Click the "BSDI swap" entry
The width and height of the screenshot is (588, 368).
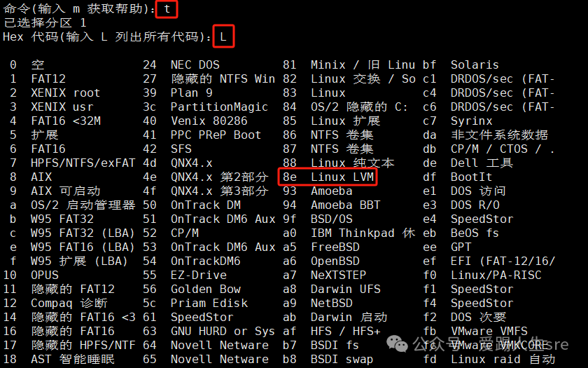[x=342, y=359]
